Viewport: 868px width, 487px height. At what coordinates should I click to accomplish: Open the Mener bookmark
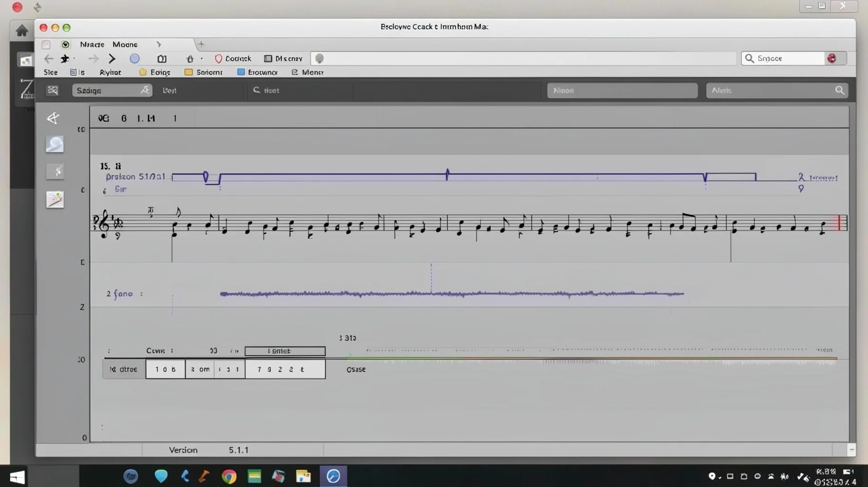click(x=307, y=72)
